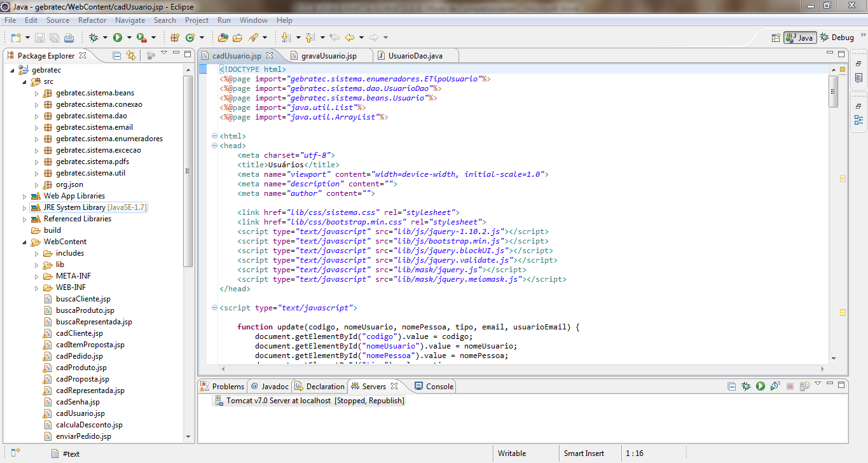Toggle Link with Editor in Package Explorer
This screenshot has width=868, height=463.
[131, 55]
